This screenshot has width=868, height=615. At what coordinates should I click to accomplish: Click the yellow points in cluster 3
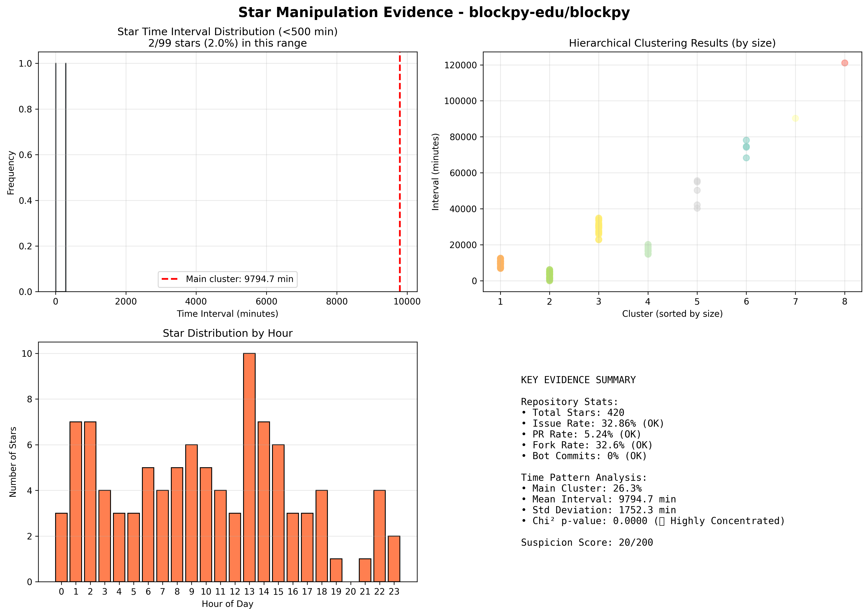pyautogui.click(x=598, y=229)
